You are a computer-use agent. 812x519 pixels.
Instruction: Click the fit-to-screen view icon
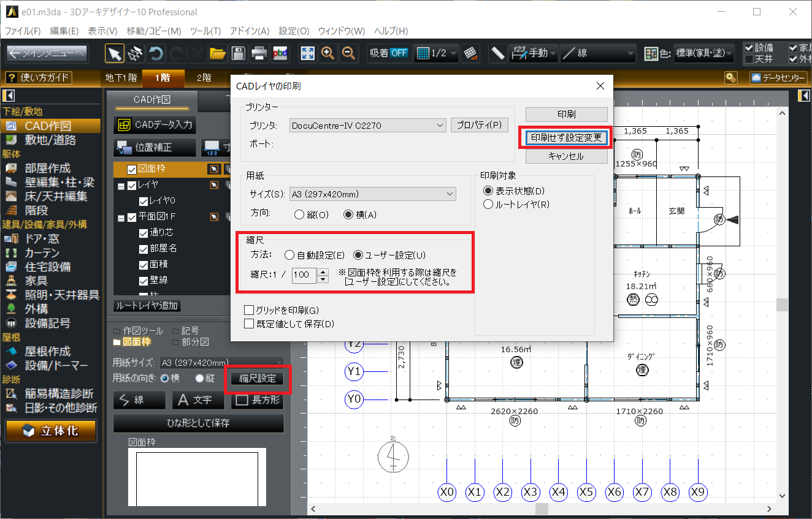[x=307, y=53]
